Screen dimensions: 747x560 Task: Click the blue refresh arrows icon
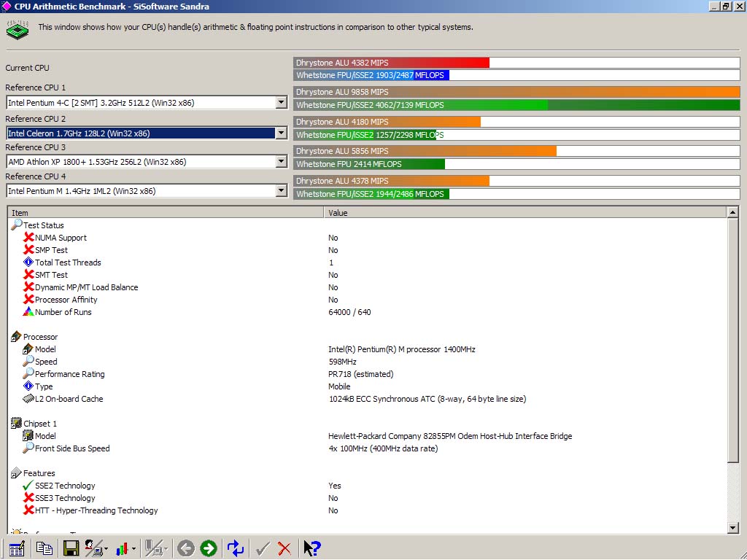(x=236, y=548)
